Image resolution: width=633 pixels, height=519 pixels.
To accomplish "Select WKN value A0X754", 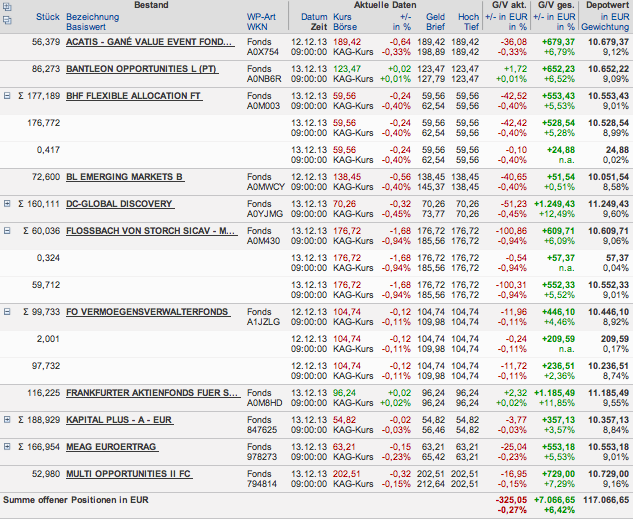I will click(263, 52).
